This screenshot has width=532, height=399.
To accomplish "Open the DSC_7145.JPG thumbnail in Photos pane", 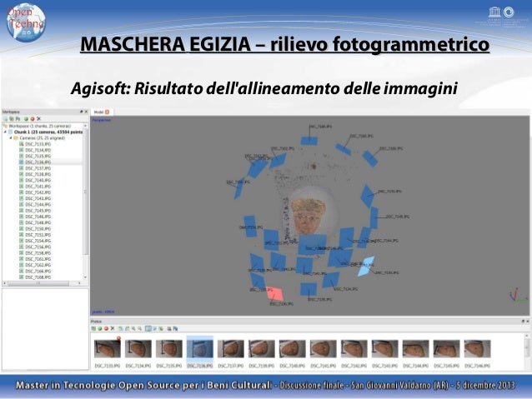I will [446, 349].
